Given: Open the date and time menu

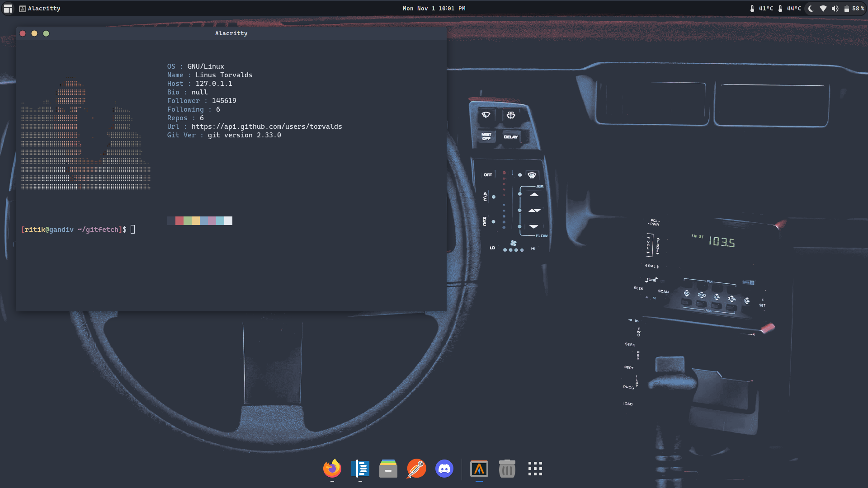Looking at the screenshot, I should coord(434,9).
